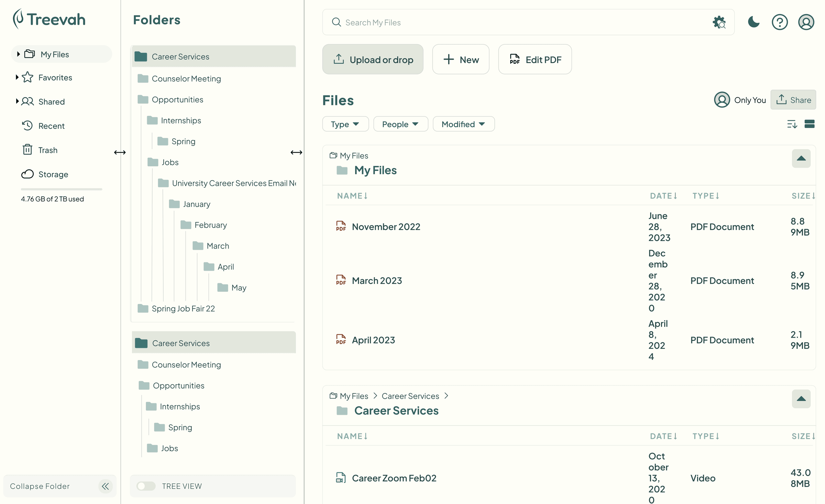Expand the Shared sidebar arrow
Viewport: 825px width, 504px height.
tap(17, 101)
